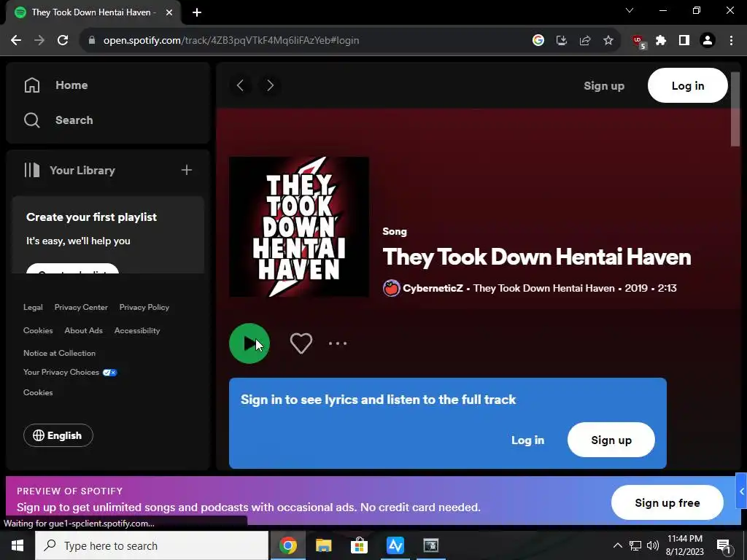Click Log in inside the blue lyrics banner
Viewport: 747px width, 560px height.
click(x=527, y=440)
